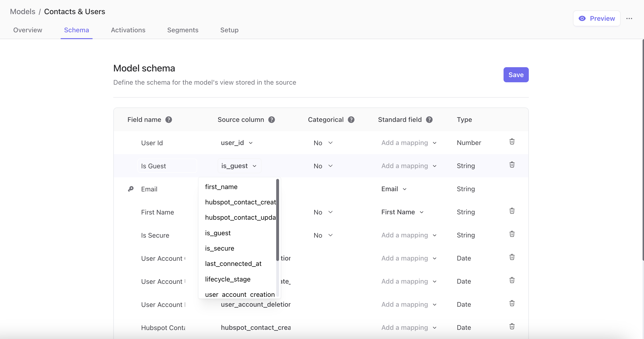644x339 pixels.
Task: Open the First Name standard field dropdown
Action: click(402, 212)
